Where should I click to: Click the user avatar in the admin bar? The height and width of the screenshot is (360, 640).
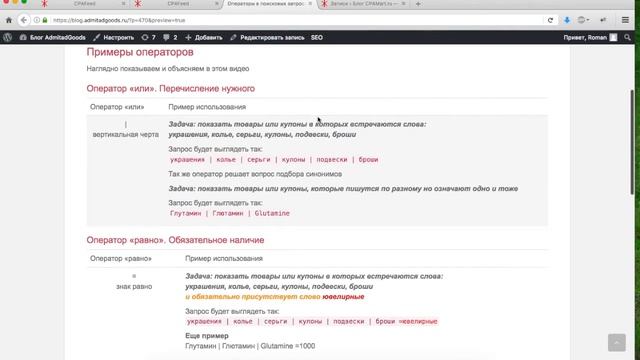613,37
